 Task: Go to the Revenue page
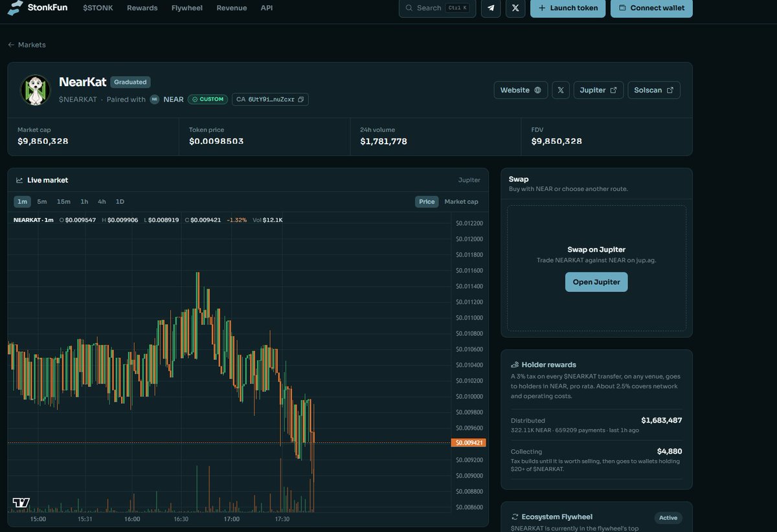point(231,8)
